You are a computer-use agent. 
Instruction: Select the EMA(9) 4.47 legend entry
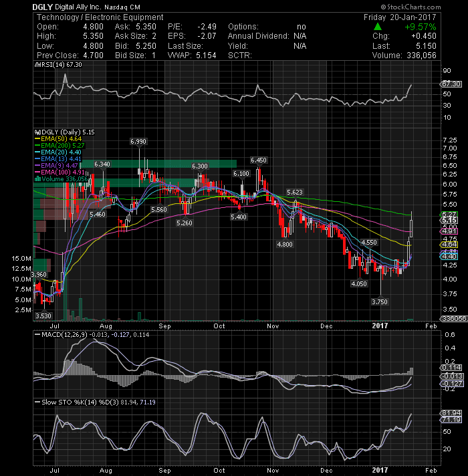click(x=57, y=165)
